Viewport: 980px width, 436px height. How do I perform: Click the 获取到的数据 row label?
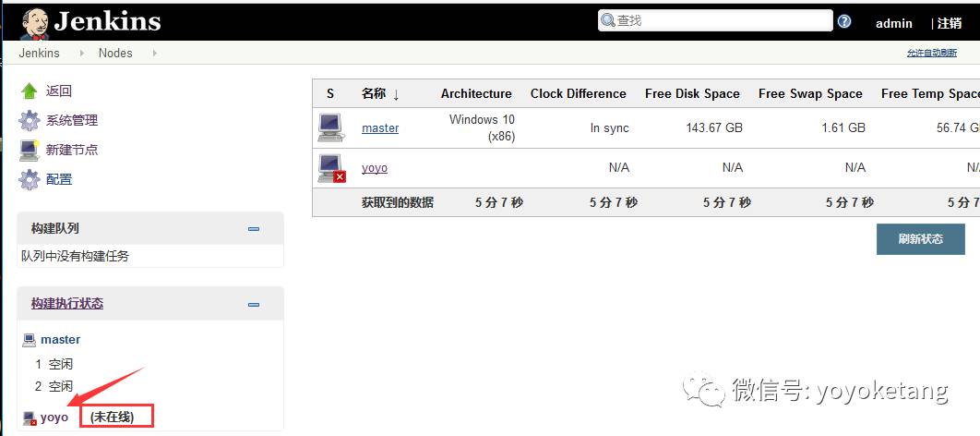pos(398,202)
